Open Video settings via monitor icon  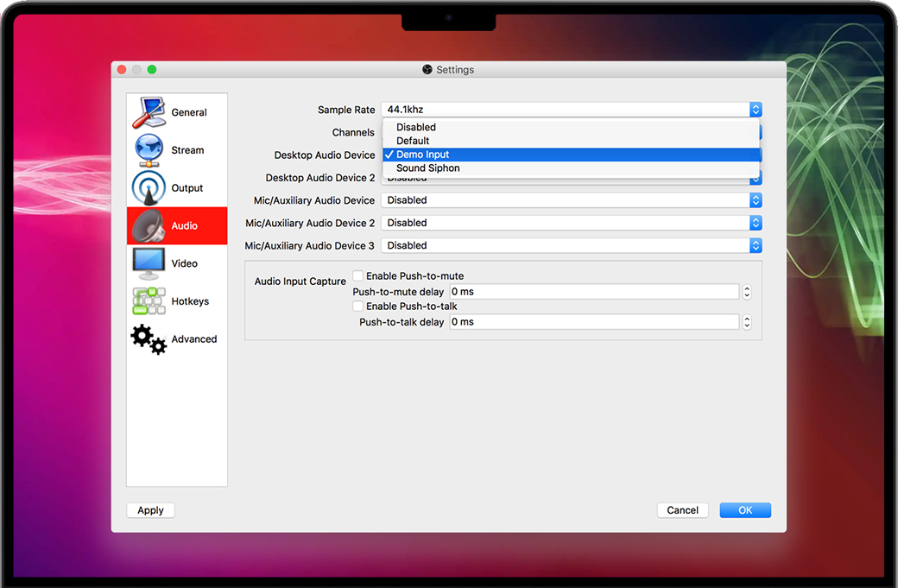148,263
